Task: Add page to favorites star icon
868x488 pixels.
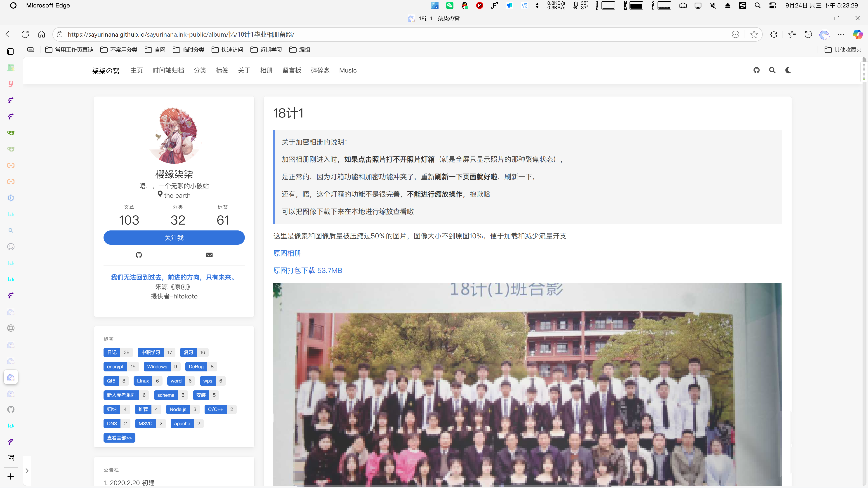Action: 754,34
